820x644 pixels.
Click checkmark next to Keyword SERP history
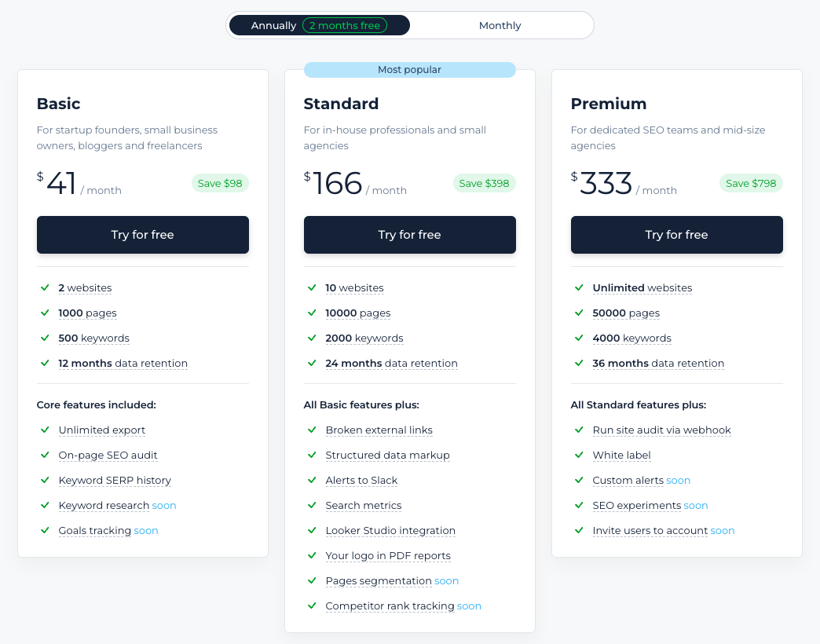pos(45,480)
